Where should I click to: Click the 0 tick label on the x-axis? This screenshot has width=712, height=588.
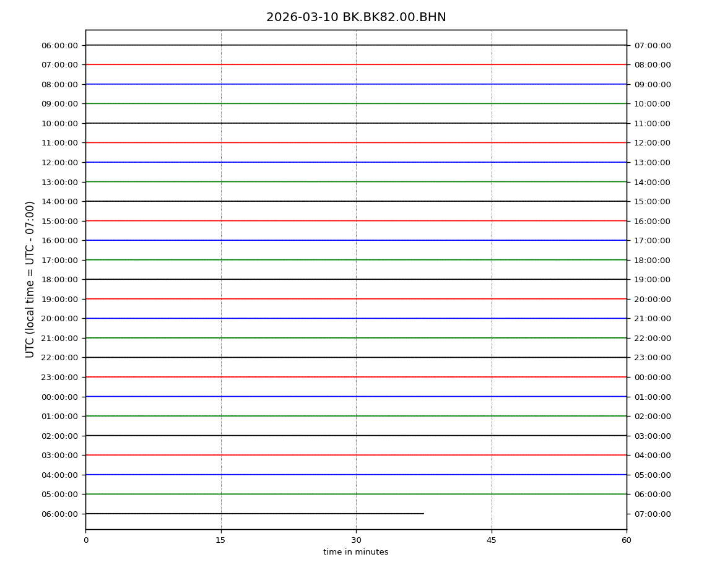pos(85,540)
